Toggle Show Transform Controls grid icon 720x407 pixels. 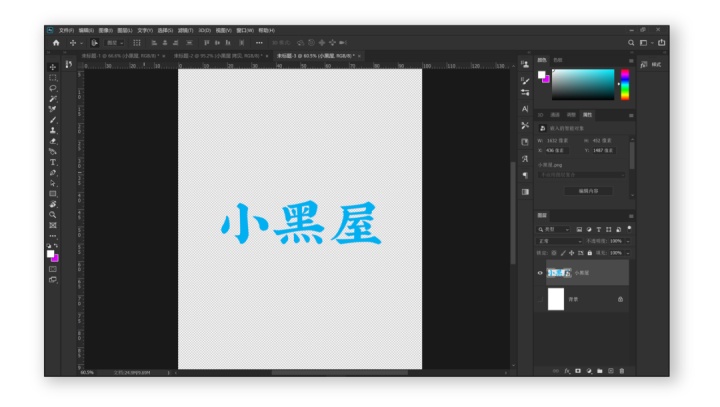tap(137, 43)
